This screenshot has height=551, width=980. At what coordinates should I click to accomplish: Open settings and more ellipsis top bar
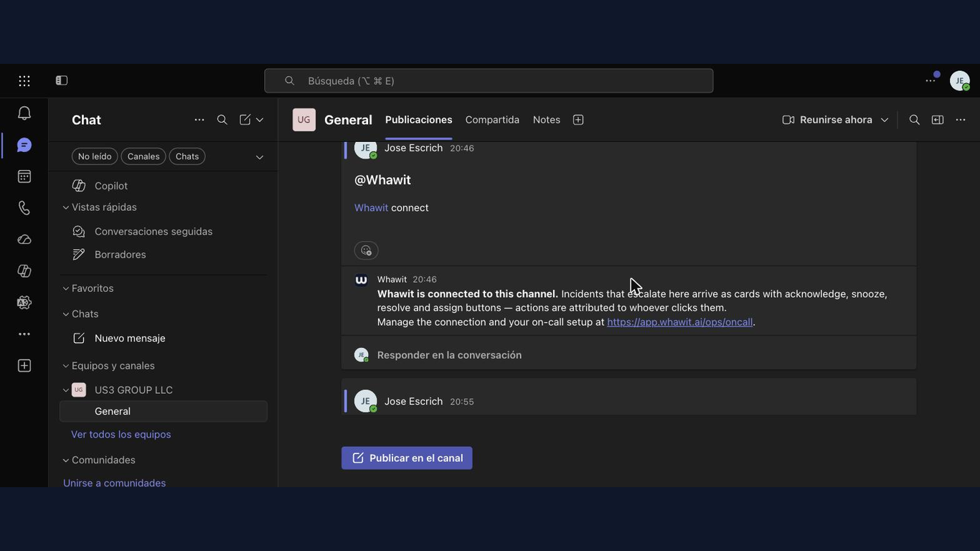[x=930, y=81]
